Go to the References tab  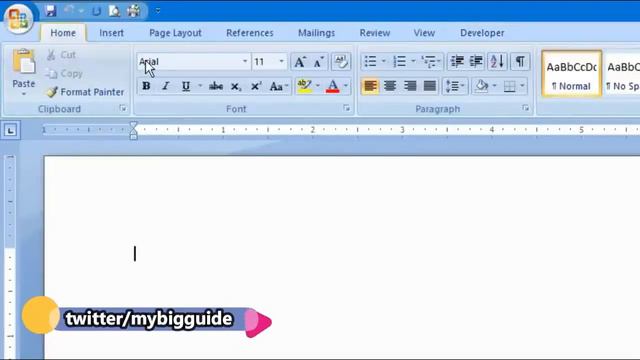(x=250, y=33)
